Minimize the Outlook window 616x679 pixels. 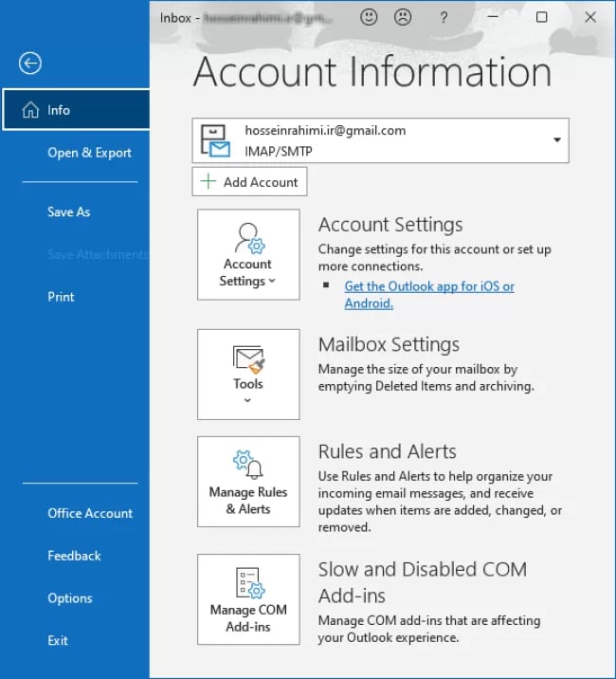point(493,17)
